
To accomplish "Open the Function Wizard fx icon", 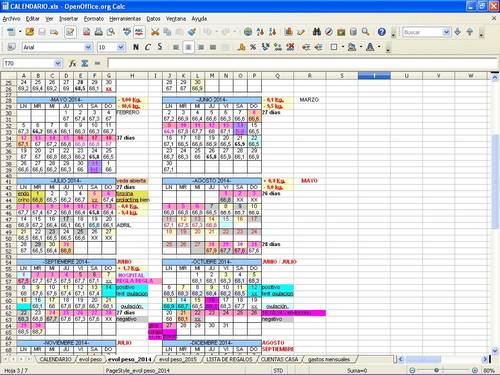I will click(72, 63).
